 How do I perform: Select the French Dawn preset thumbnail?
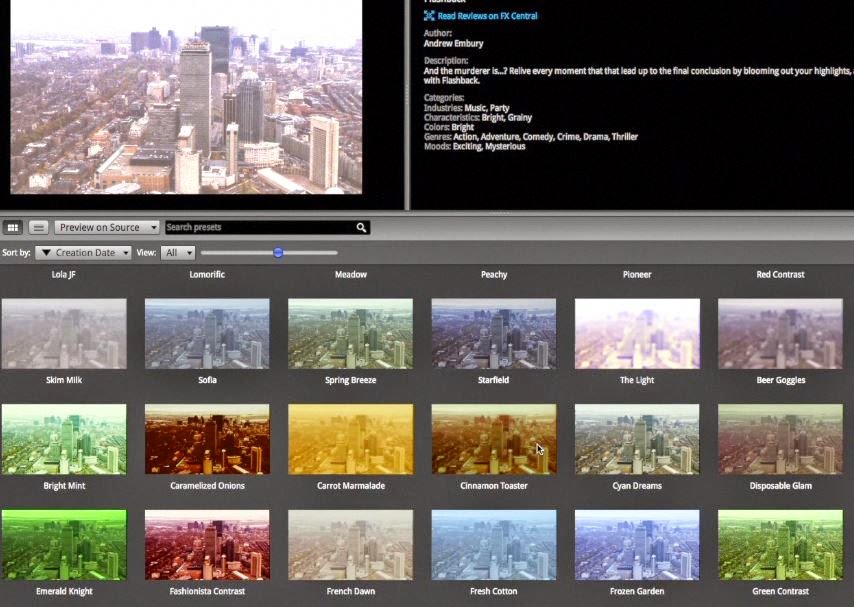[x=350, y=545]
